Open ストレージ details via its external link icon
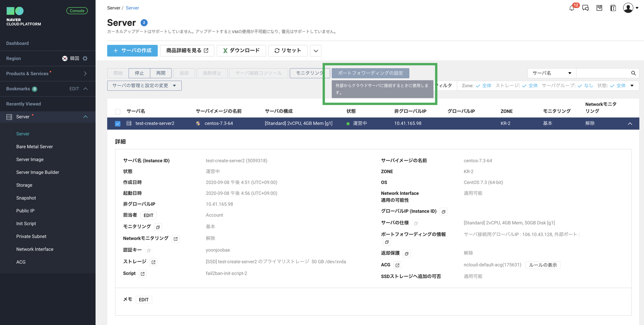The height and width of the screenshot is (325, 644). (153, 262)
